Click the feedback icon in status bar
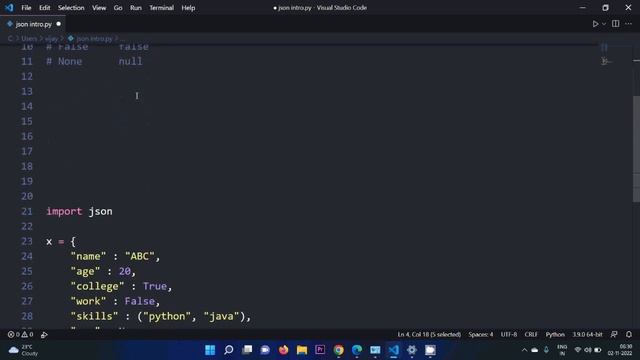 pos(614,334)
